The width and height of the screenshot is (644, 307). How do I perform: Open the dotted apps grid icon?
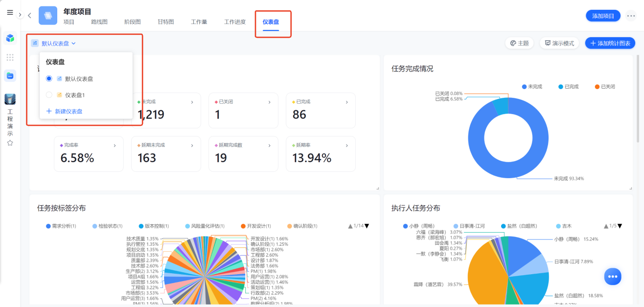(10, 57)
